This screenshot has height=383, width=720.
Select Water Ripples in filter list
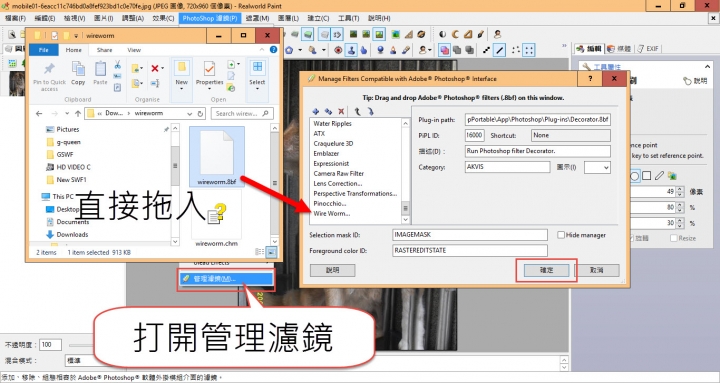[332, 124]
